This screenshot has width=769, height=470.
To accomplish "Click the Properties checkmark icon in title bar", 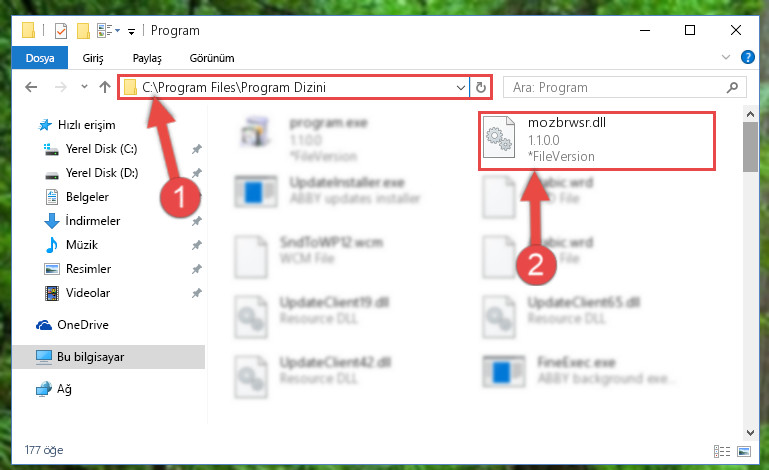I will click(61, 31).
